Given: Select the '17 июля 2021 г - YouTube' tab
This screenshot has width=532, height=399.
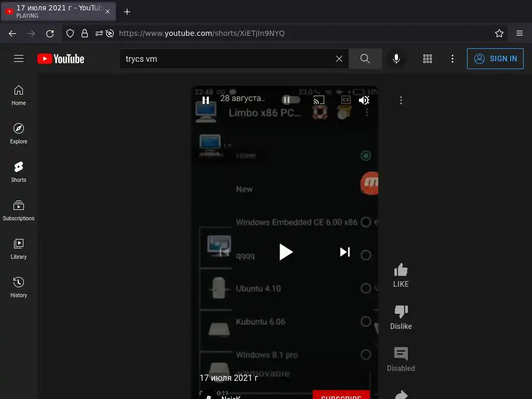Looking at the screenshot, I should click(x=58, y=11).
